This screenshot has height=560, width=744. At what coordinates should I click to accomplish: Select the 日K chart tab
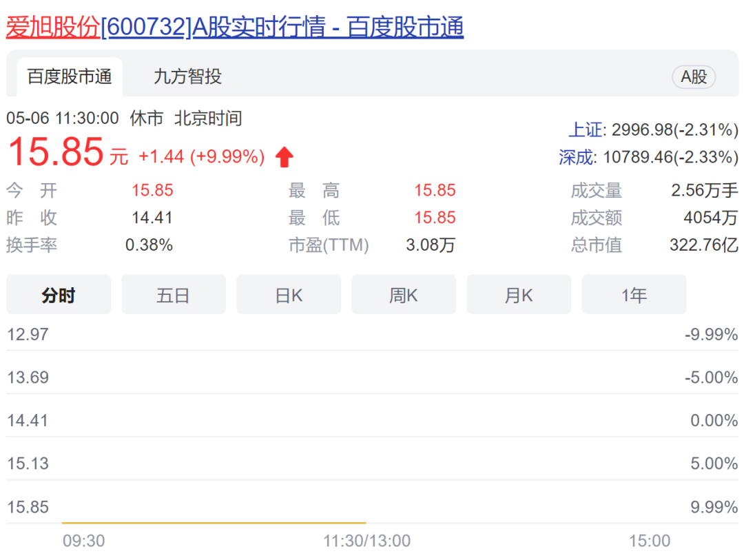point(289,295)
